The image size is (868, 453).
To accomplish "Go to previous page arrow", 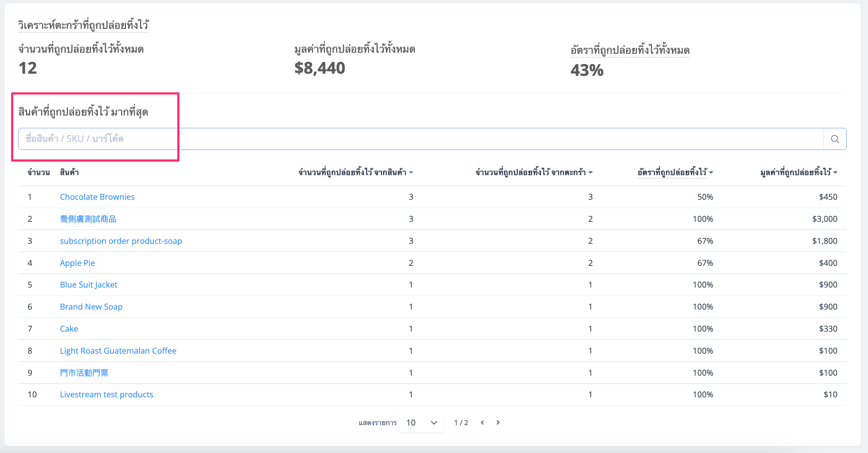I will [x=482, y=423].
